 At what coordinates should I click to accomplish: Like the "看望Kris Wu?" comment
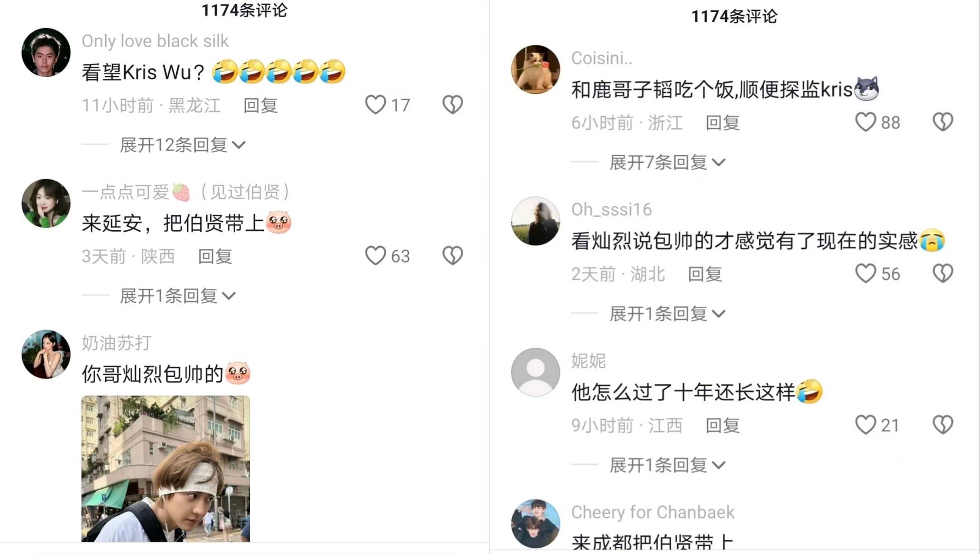tap(375, 105)
